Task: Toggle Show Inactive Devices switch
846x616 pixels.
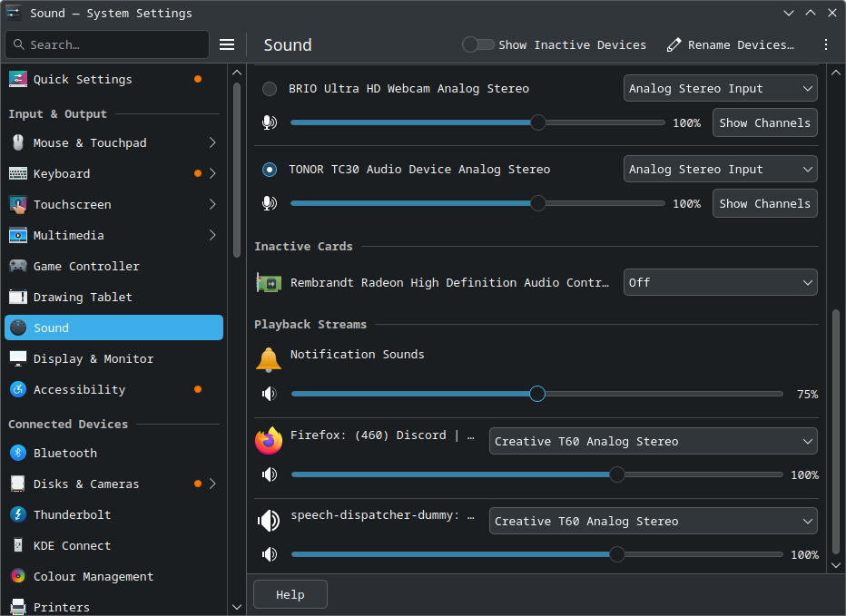Action: click(x=478, y=44)
